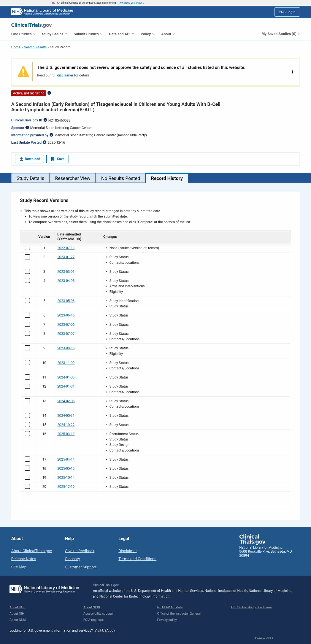Open the Researcher View tab
Screen dimensions: 311x644
pyautogui.click(x=73, y=178)
